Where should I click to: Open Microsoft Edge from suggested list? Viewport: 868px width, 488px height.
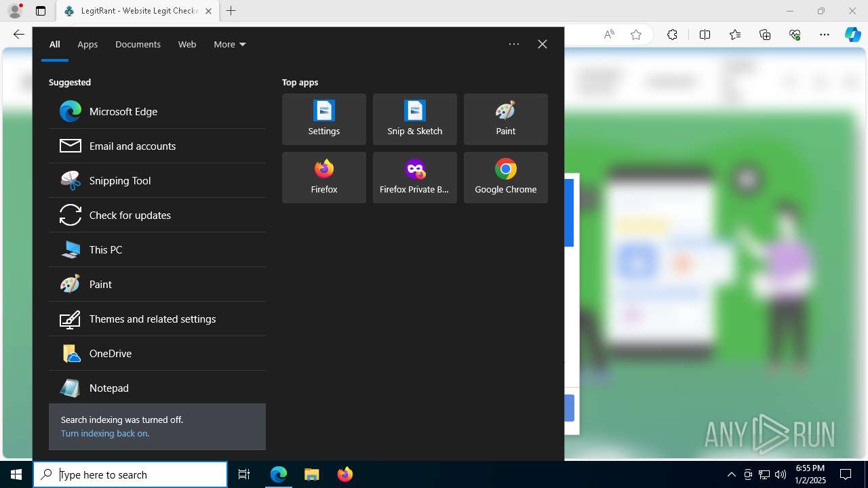click(157, 111)
